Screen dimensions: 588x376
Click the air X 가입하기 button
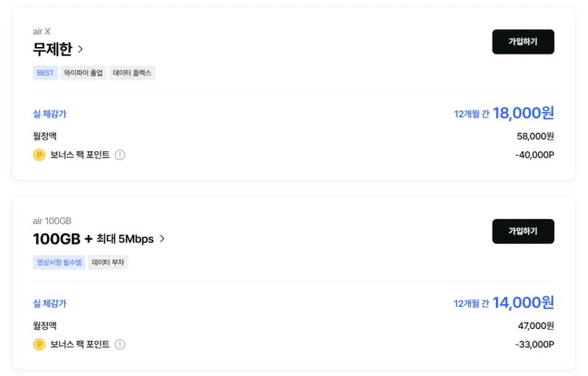[x=523, y=42]
